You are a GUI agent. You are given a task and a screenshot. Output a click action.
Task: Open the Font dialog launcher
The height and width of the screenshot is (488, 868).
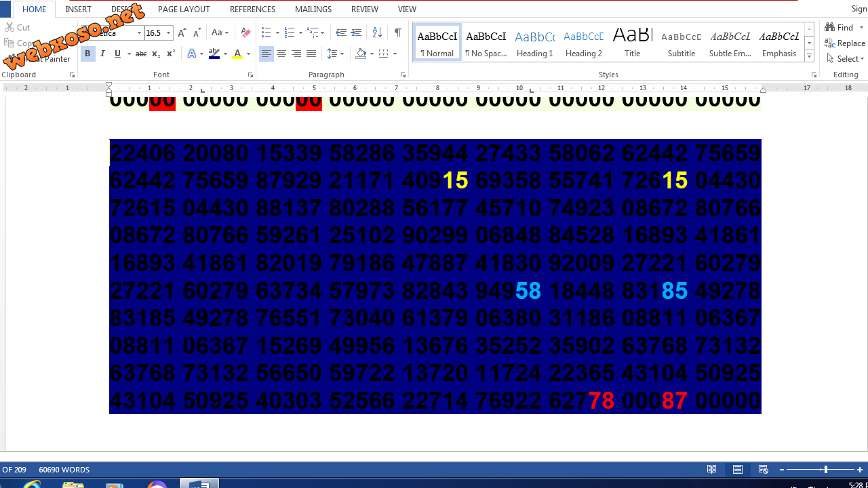coord(250,75)
